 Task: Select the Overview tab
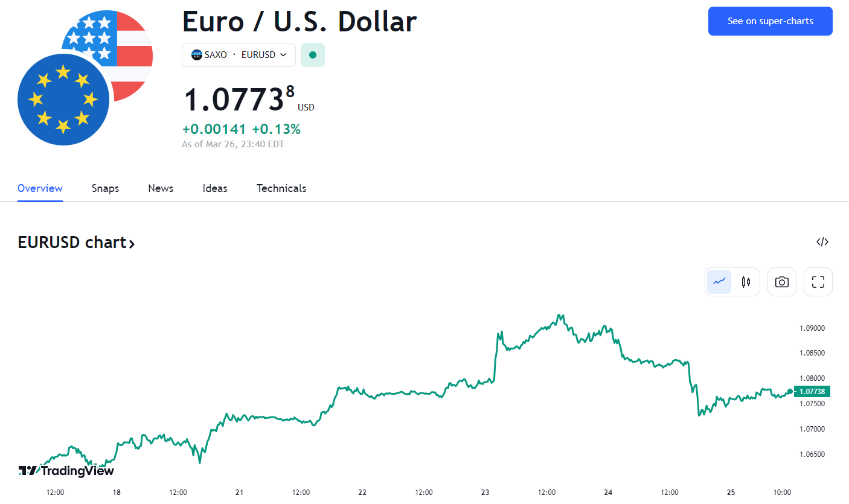[40, 188]
